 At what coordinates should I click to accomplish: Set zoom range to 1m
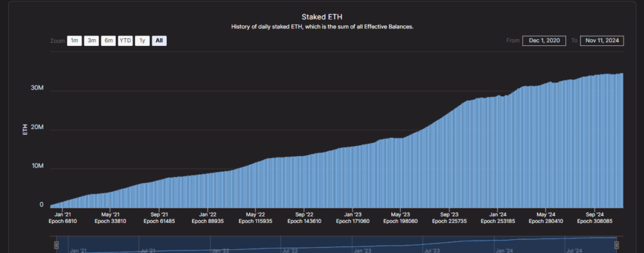click(x=74, y=41)
